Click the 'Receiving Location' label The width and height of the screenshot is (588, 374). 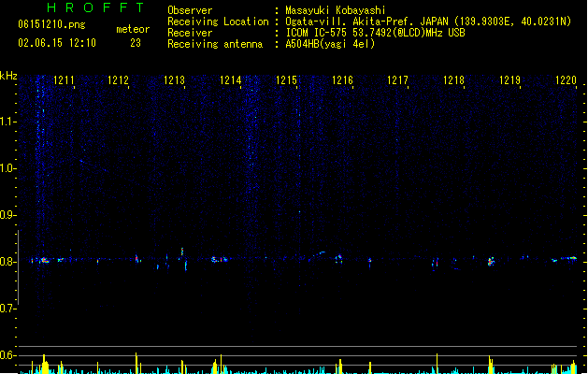tap(218, 22)
